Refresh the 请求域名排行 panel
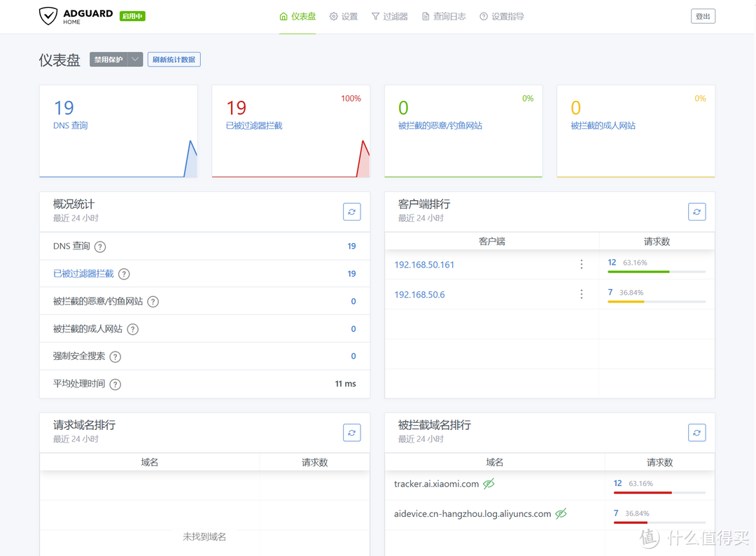The image size is (756, 556). [x=351, y=433]
